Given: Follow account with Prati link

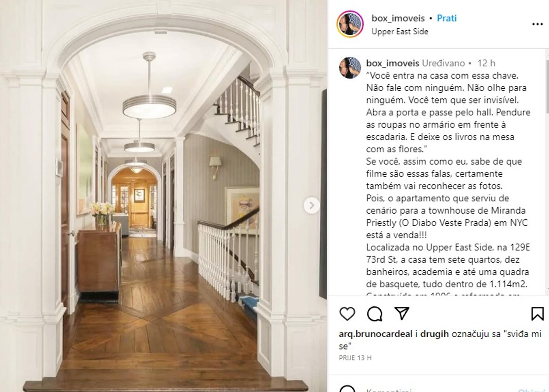Looking at the screenshot, I should (447, 18).
